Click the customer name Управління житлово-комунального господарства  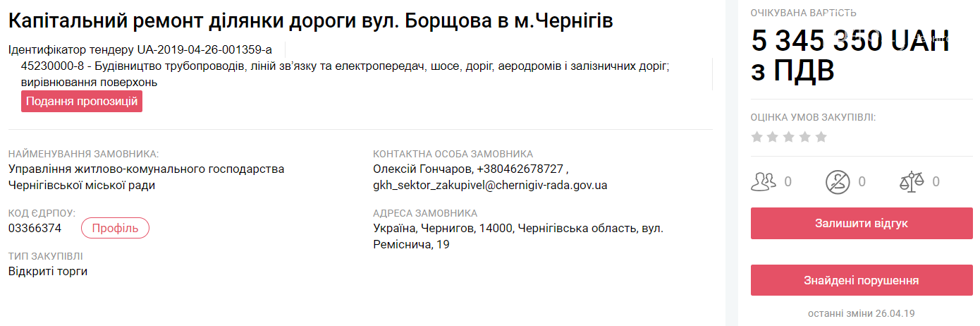[x=147, y=169]
